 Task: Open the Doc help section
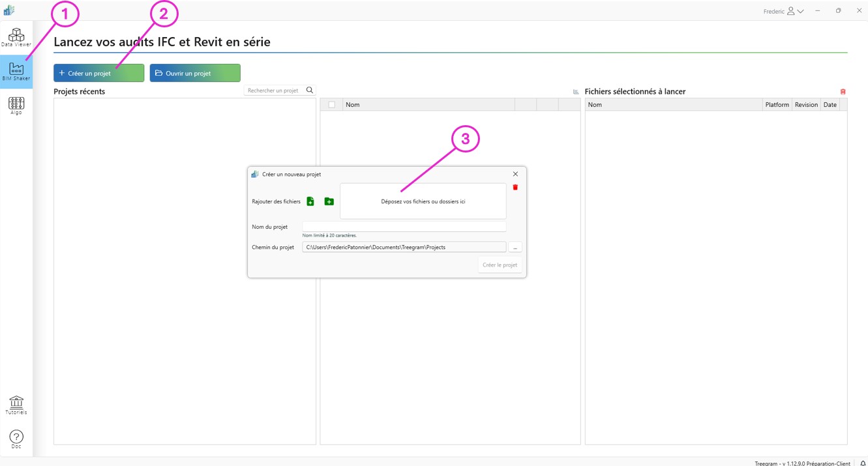point(16,437)
